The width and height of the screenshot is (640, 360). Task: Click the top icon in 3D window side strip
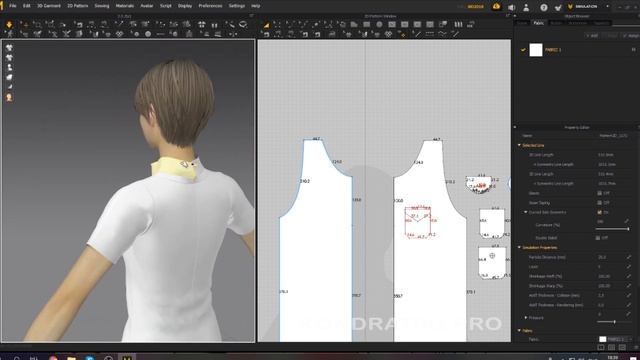point(9,48)
